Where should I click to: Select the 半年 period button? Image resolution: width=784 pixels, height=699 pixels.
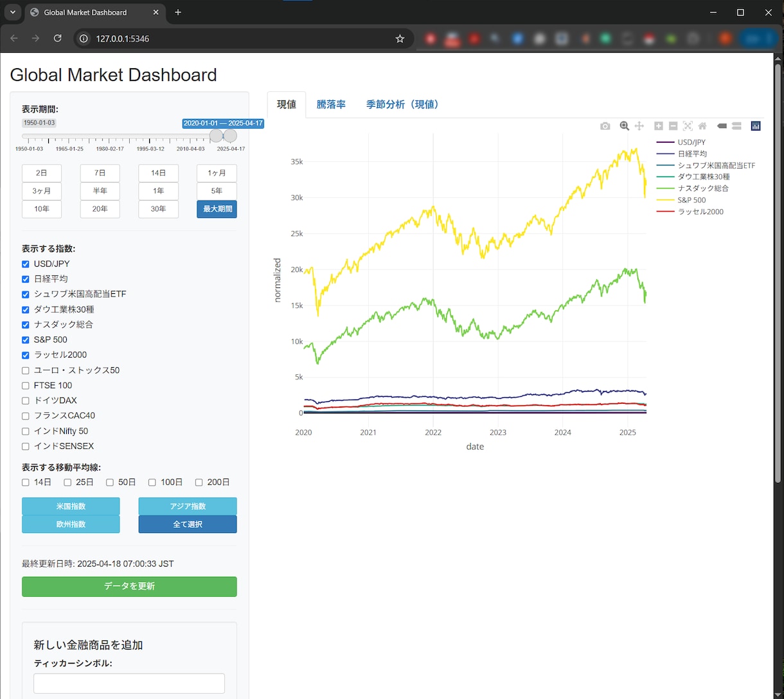pos(100,191)
